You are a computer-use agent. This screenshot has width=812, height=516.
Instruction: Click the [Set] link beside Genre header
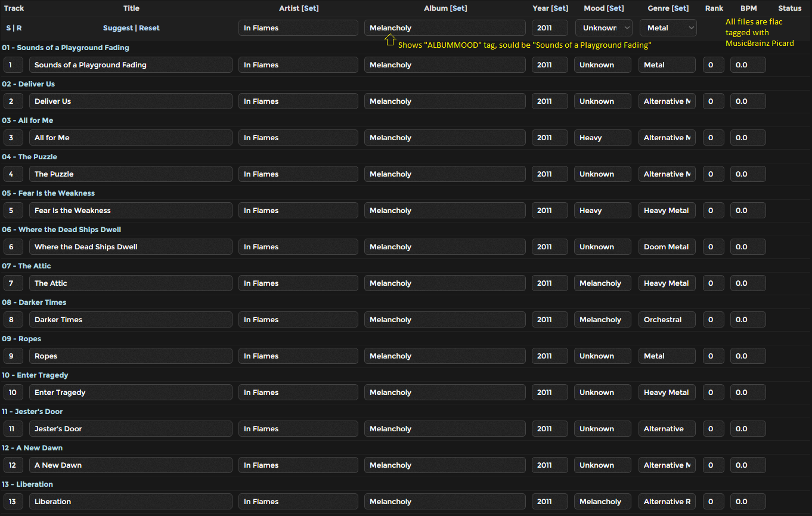(x=680, y=8)
